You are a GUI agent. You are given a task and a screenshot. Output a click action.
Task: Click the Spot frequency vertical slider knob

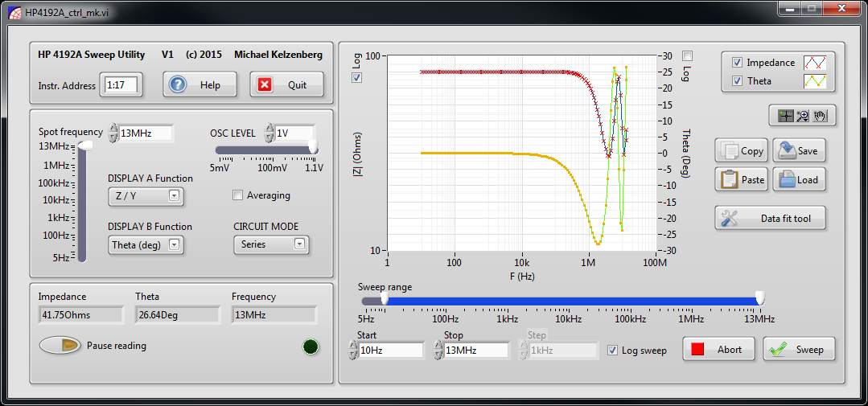click(86, 146)
